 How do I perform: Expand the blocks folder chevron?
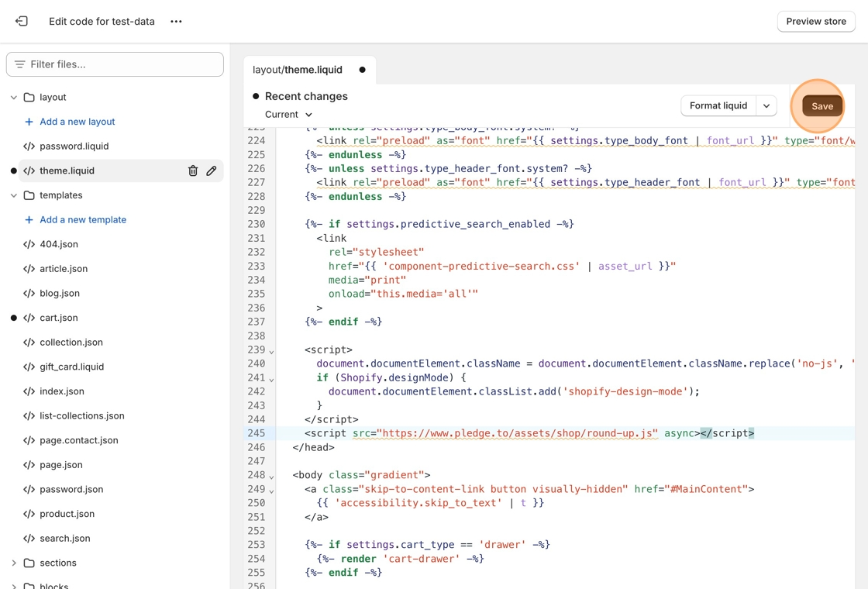(14, 586)
